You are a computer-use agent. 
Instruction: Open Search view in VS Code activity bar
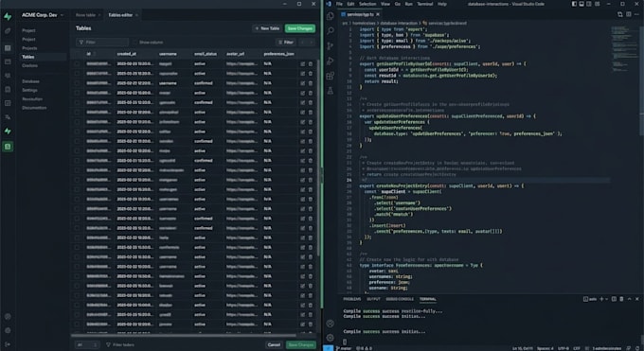click(331, 31)
